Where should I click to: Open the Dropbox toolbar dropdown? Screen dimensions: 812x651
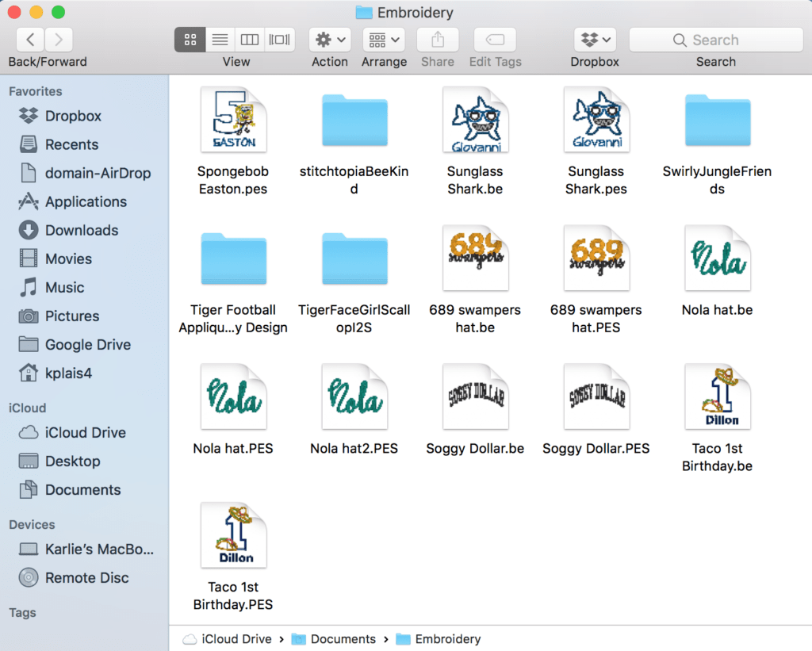594,40
